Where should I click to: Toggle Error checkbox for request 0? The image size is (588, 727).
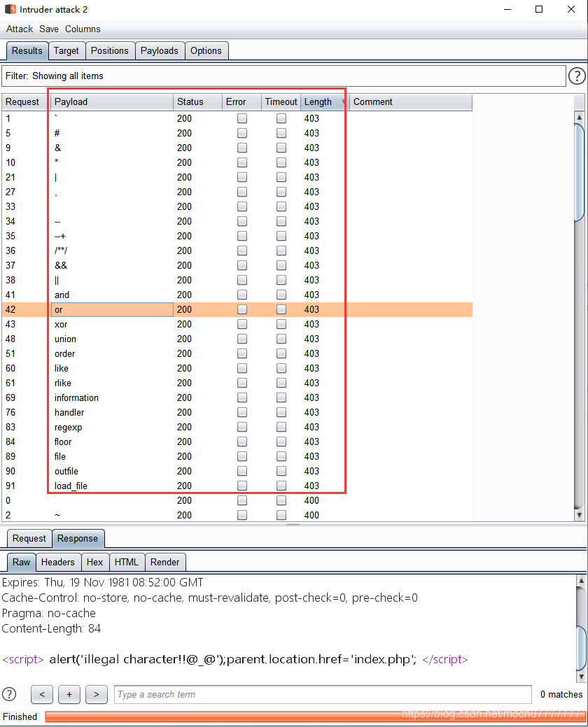coord(242,500)
